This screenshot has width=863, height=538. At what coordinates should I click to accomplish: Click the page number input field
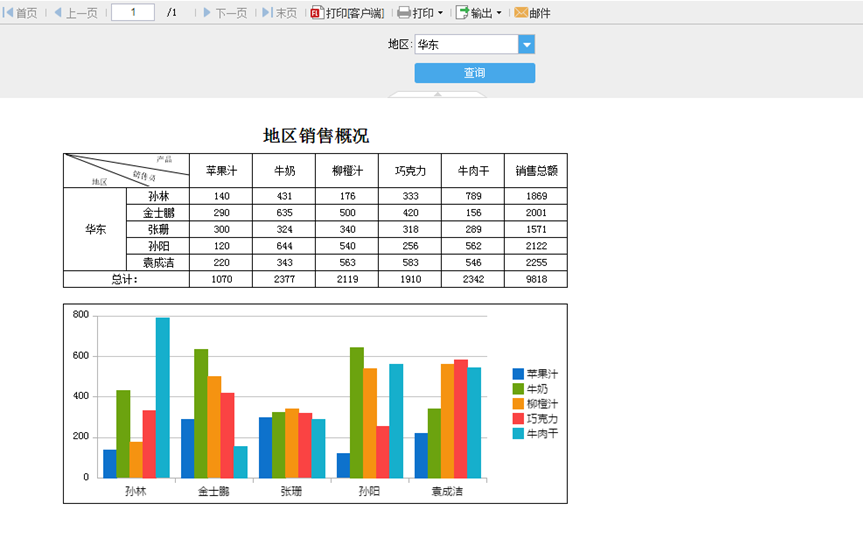point(133,12)
